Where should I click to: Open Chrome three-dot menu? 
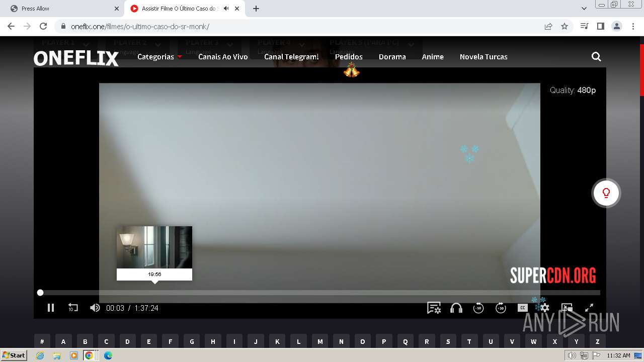[x=632, y=26]
